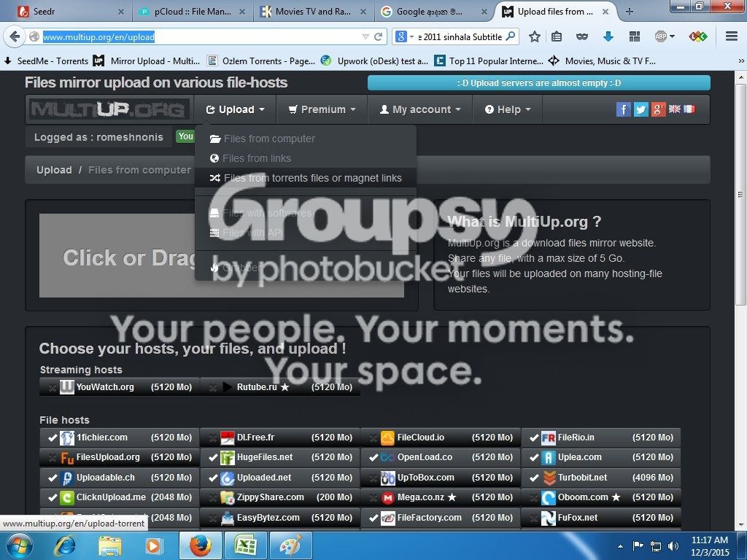Image resolution: width=747 pixels, height=560 pixels.
Task: Open Top 11 Popular Interne... bookmark
Action: coord(489,61)
